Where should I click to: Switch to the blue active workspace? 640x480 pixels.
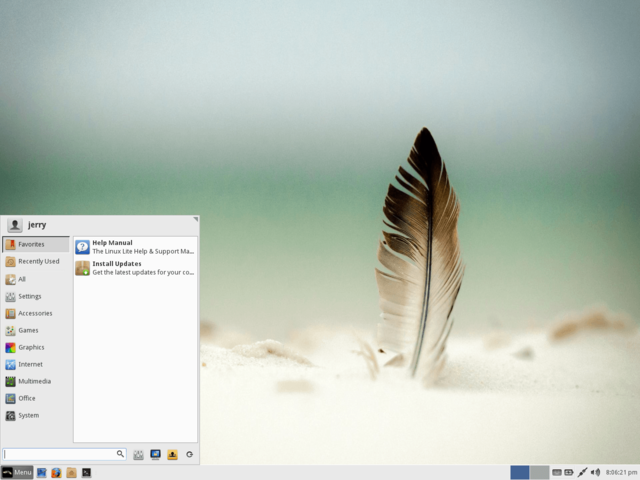[x=520, y=473]
